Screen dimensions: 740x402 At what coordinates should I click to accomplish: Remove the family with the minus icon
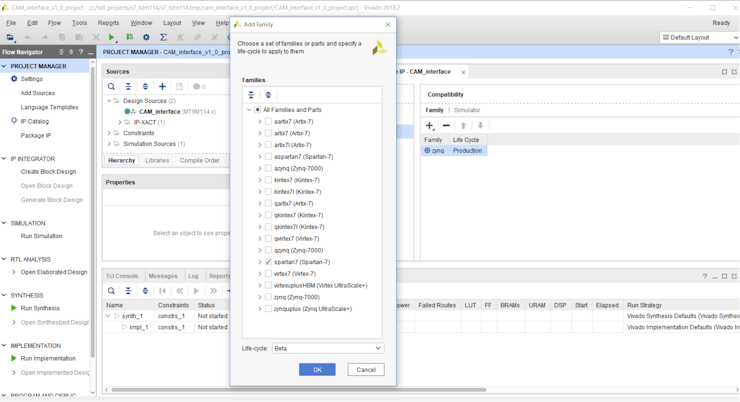446,126
